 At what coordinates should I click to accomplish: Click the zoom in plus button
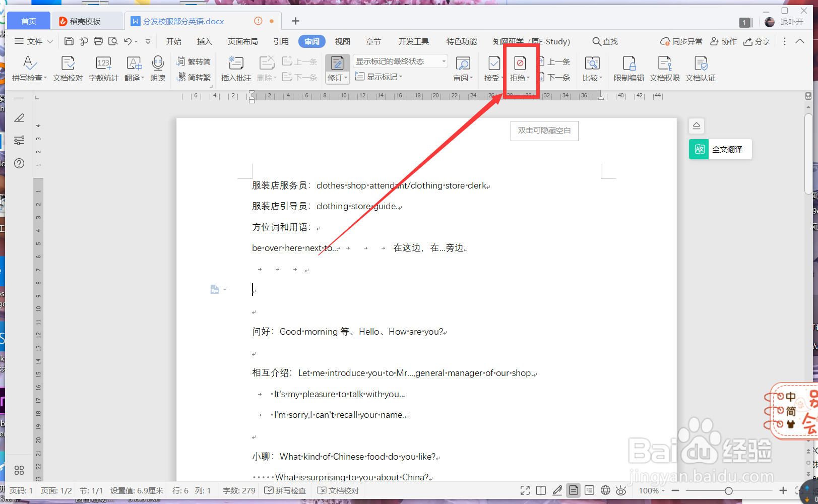783,490
